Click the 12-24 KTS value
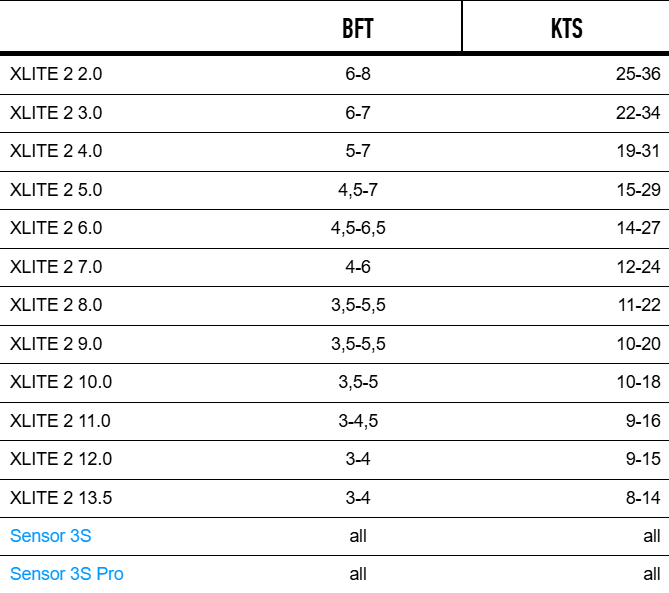This screenshot has width=669, height=593. coord(638,267)
